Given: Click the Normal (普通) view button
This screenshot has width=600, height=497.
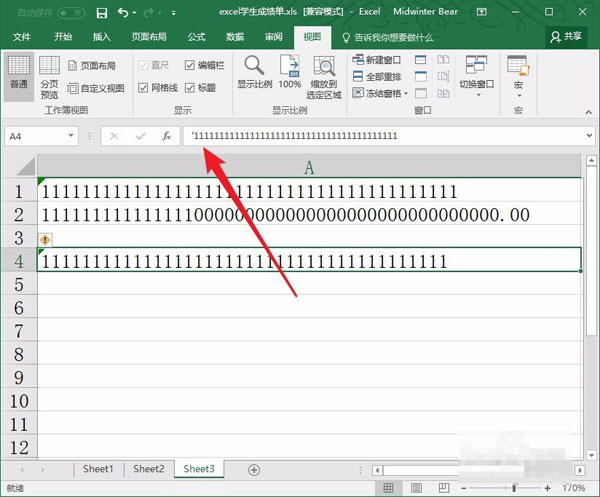Looking at the screenshot, I should (x=19, y=74).
